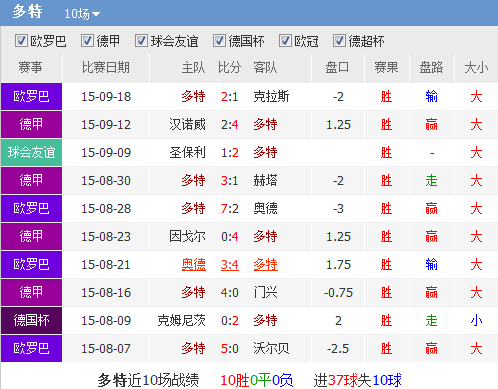Click the 欧罗巴 tag on 15-09-18 row
This screenshot has height=389, width=498.
[x=31, y=97]
